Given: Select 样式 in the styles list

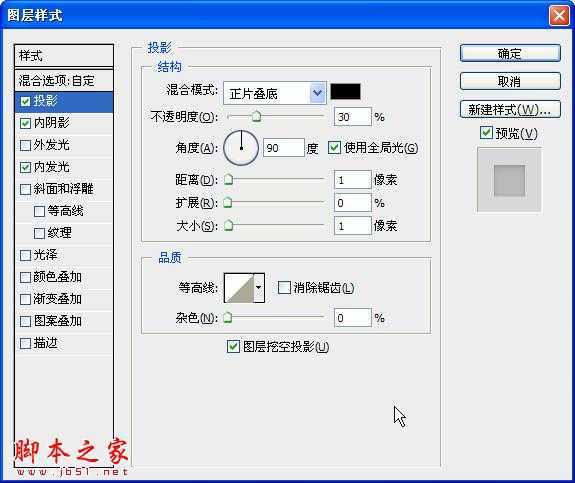Looking at the screenshot, I should [x=64, y=56].
